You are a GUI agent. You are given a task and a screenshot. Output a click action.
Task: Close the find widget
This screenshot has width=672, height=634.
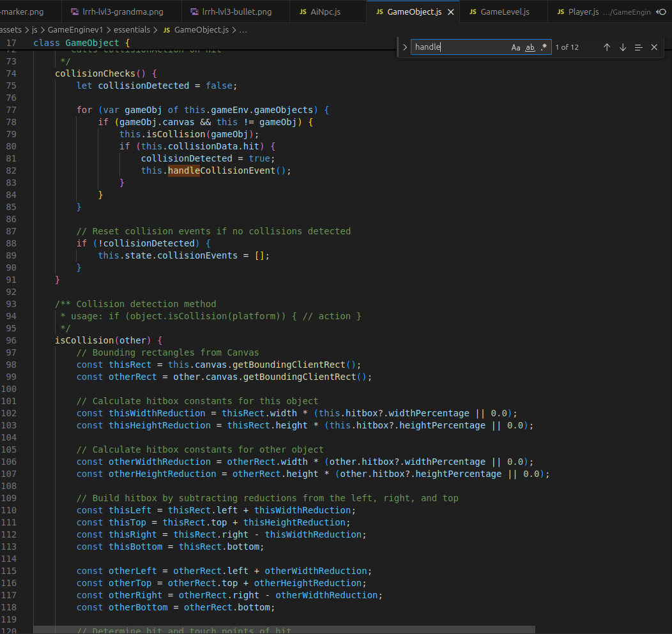(654, 47)
